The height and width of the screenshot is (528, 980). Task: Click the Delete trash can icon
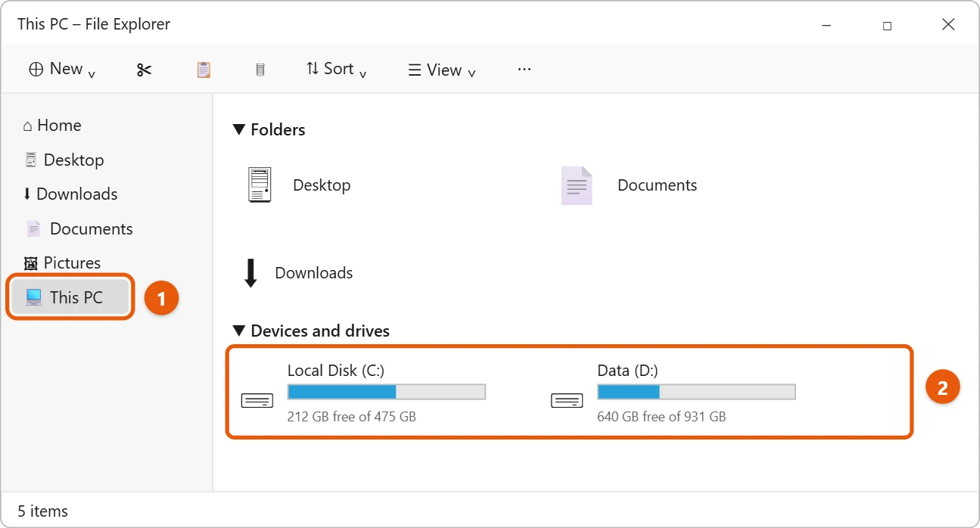coord(260,70)
